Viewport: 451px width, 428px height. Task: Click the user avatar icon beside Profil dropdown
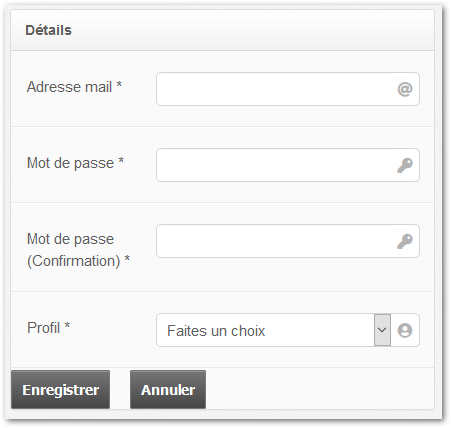coord(405,330)
